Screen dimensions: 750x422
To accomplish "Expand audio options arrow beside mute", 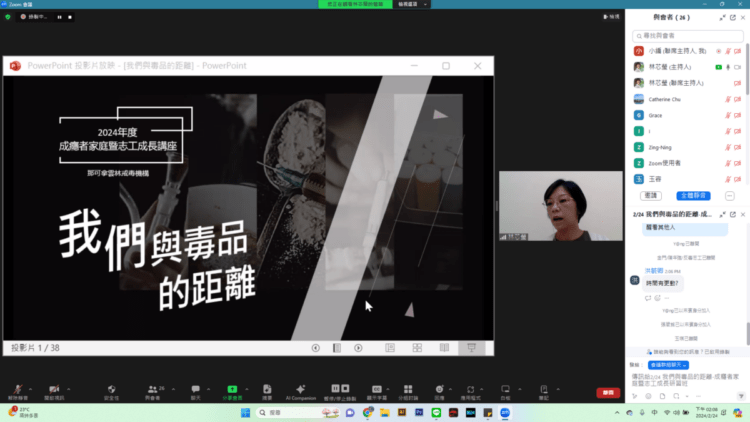I will (x=31, y=389).
